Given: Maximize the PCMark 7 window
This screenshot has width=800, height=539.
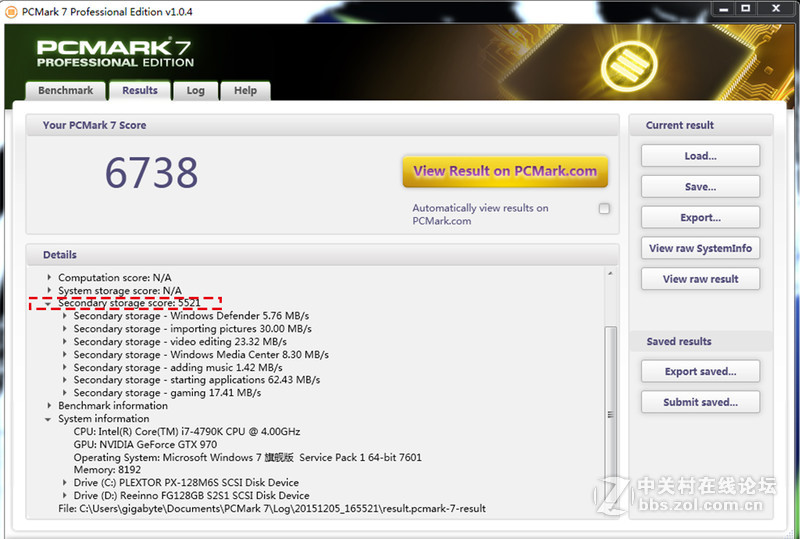Looking at the screenshot, I should pos(745,9).
